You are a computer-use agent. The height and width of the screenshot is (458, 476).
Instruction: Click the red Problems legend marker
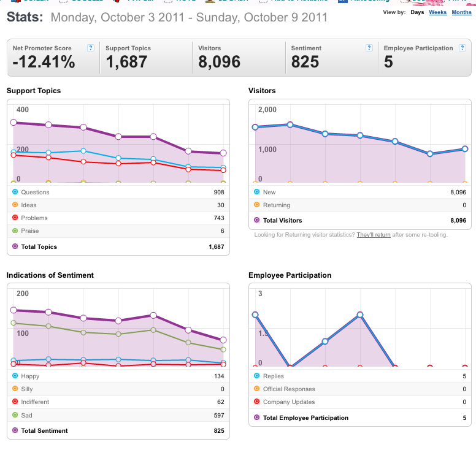click(x=15, y=218)
